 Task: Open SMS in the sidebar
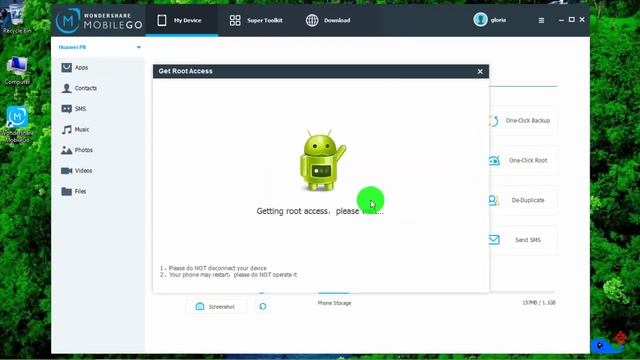pyautogui.click(x=74, y=109)
